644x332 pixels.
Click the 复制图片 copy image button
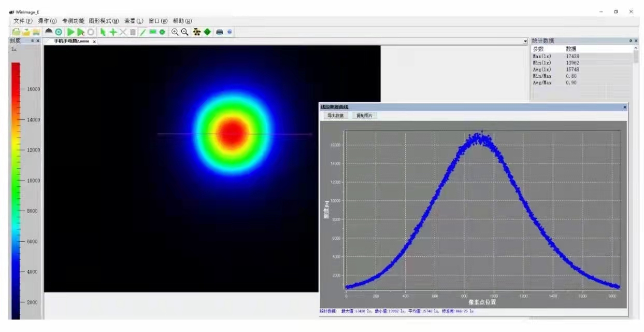click(363, 116)
